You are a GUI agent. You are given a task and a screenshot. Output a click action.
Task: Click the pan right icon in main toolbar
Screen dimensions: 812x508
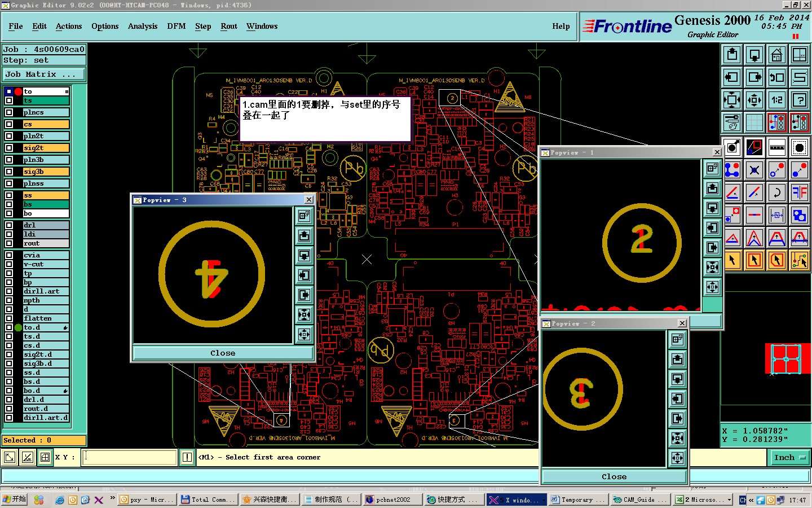click(x=754, y=77)
